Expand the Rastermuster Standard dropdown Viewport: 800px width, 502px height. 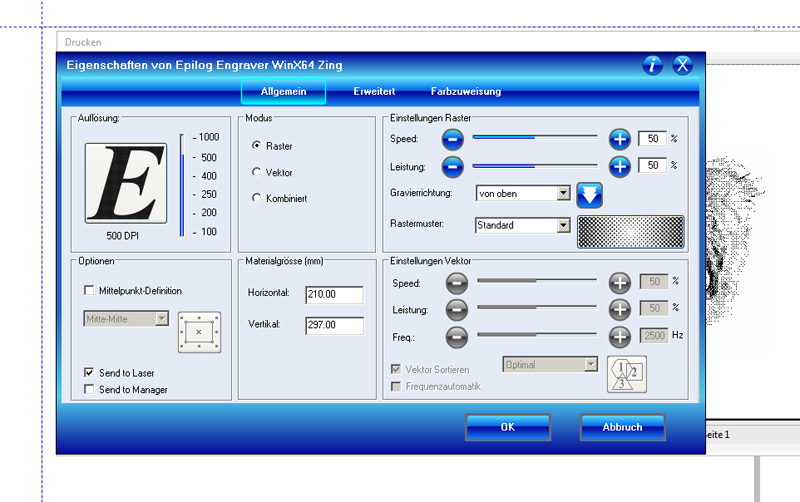pyautogui.click(x=563, y=226)
